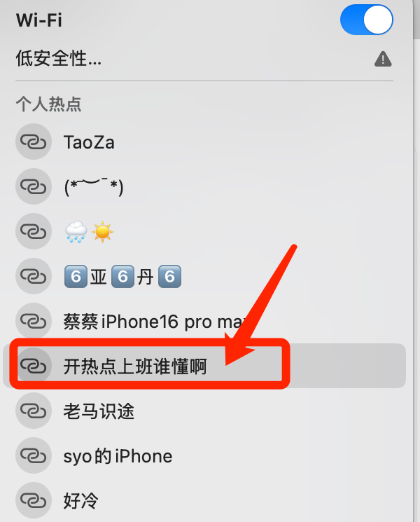
Task: Toggle the Wi-Fi switch off
Action: [367, 20]
